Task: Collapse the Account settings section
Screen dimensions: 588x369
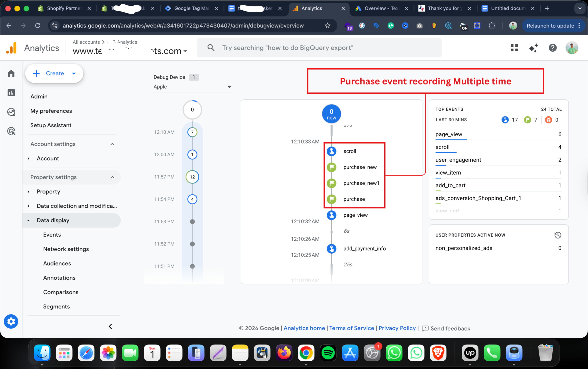Action: [x=112, y=144]
